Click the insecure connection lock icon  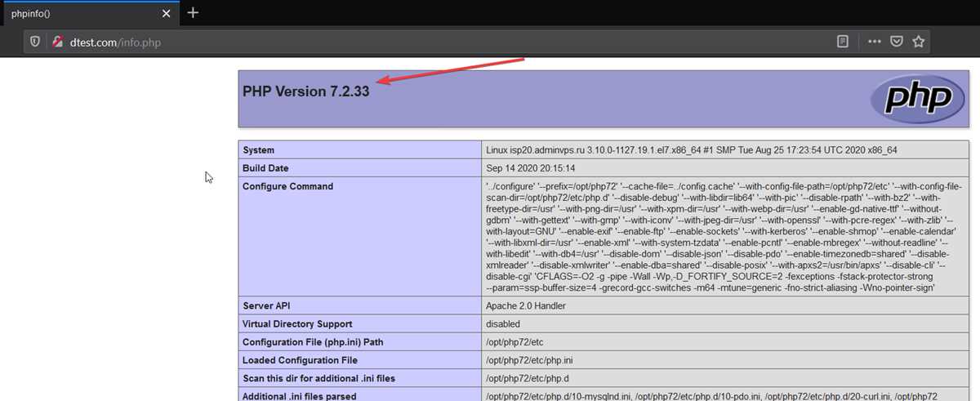coord(57,42)
